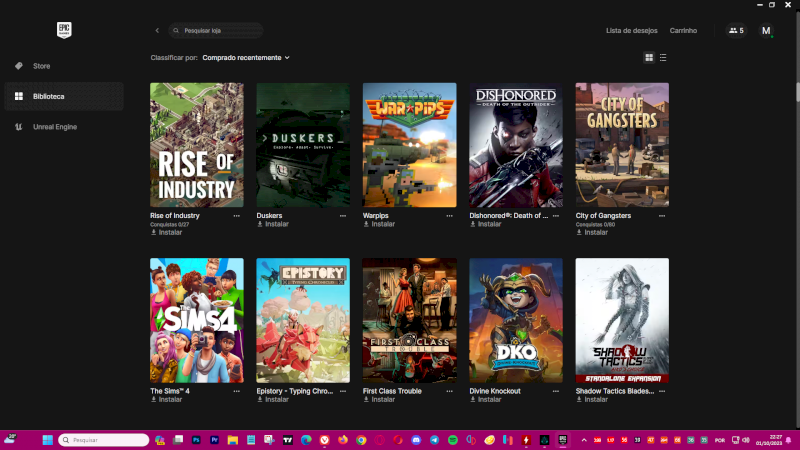Click the Epic Games logo
This screenshot has width=800, height=450.
(64, 30)
